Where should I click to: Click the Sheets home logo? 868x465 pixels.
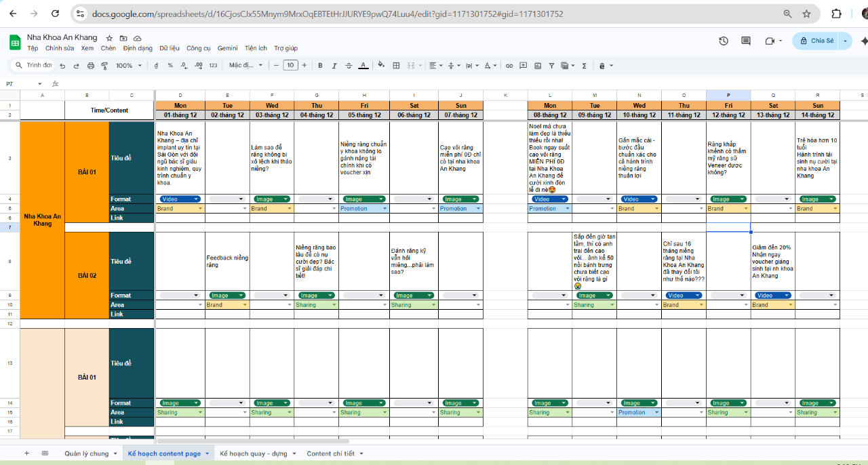click(x=15, y=42)
